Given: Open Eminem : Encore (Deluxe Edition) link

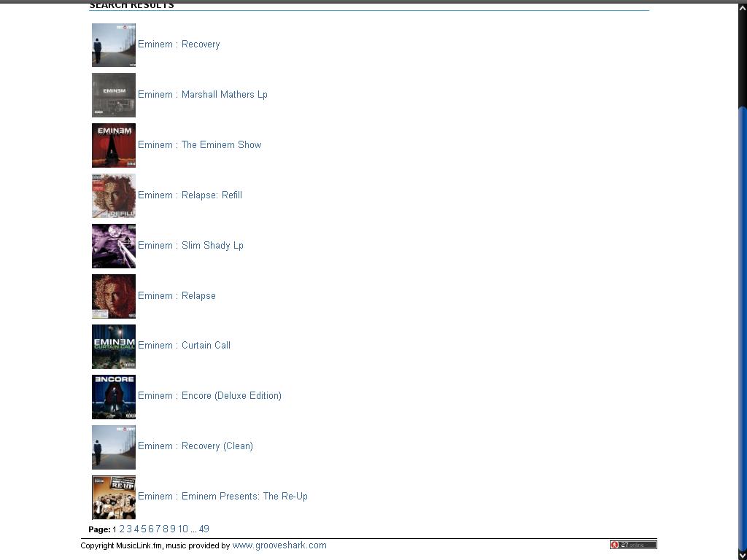Looking at the screenshot, I should coord(209,396).
